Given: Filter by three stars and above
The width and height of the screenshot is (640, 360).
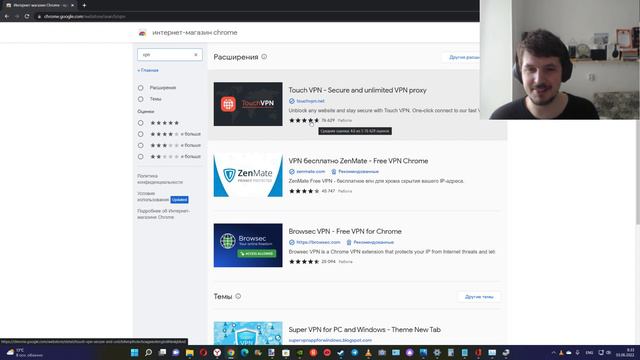Looking at the screenshot, I should pos(140,145).
